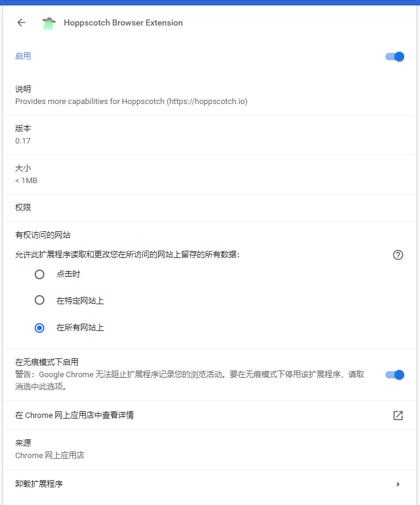Expand 卸载扩展程序 with the right arrow
The height and width of the screenshot is (505, 420).
[x=398, y=484]
